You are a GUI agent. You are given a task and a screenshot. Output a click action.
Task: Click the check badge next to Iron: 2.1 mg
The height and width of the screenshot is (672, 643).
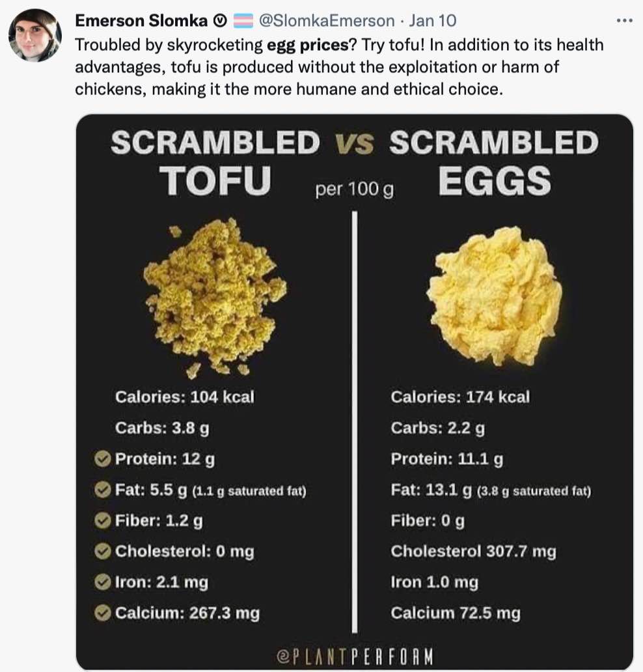(x=102, y=582)
